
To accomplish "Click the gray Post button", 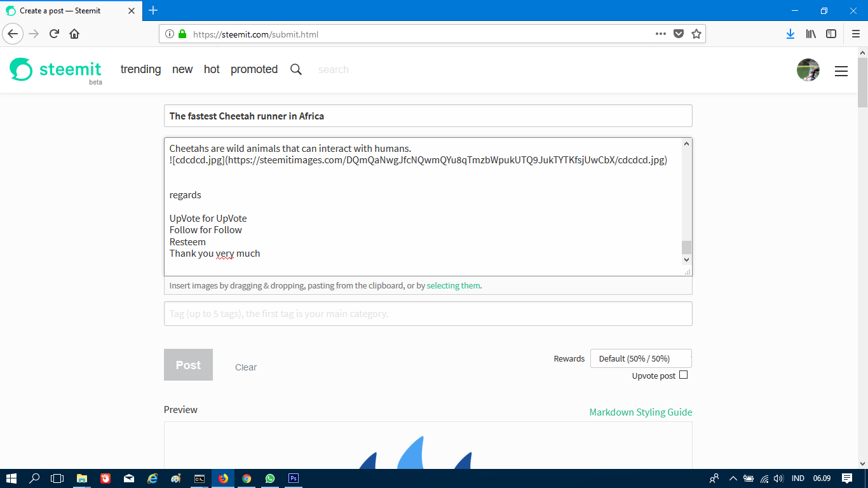I will tap(188, 365).
